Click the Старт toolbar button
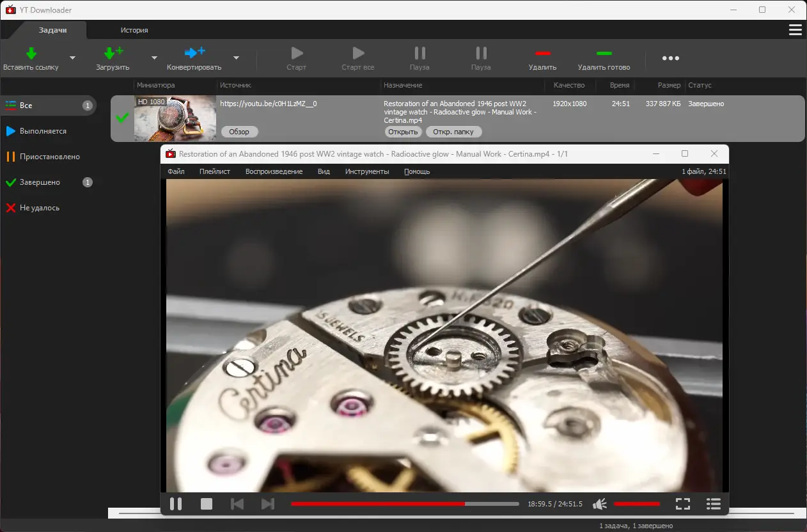 (x=297, y=58)
